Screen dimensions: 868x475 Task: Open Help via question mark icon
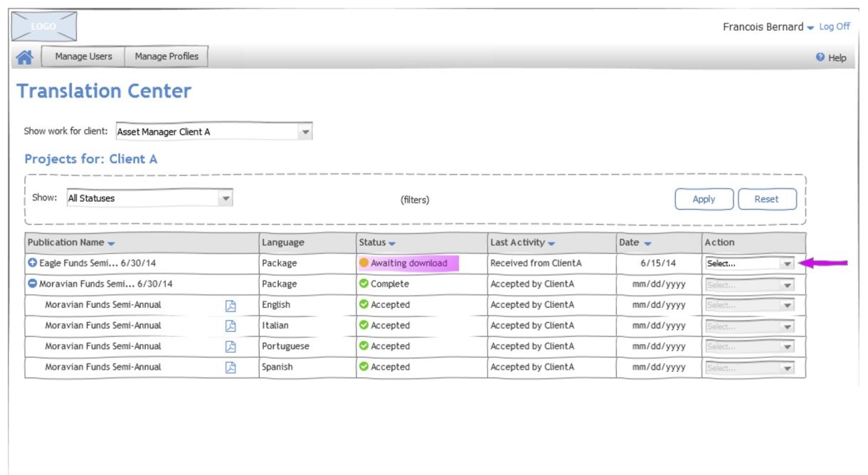point(820,57)
